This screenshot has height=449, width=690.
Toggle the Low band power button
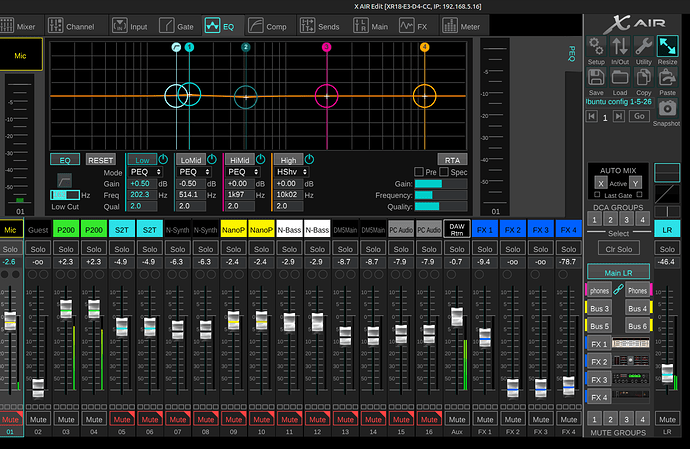tap(165, 159)
